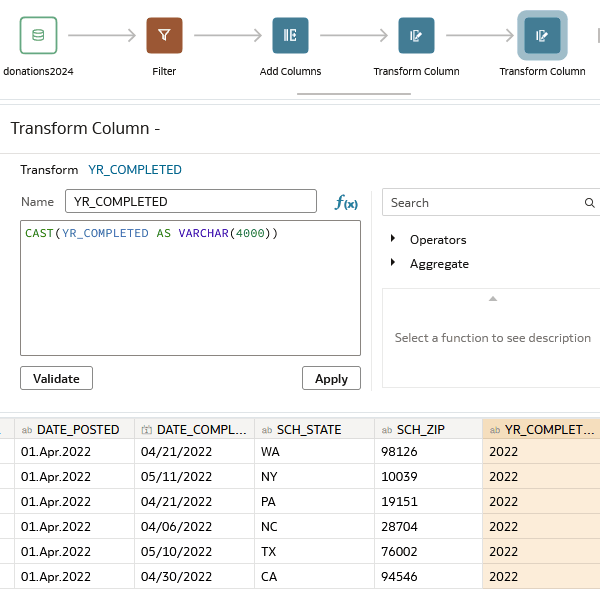Screen dimensions: 600x589
Task: Open the f(x) function editor icon
Action: (346, 202)
